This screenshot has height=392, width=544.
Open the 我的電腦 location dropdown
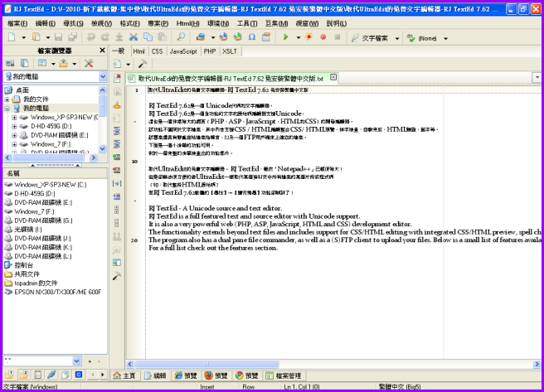103,76
